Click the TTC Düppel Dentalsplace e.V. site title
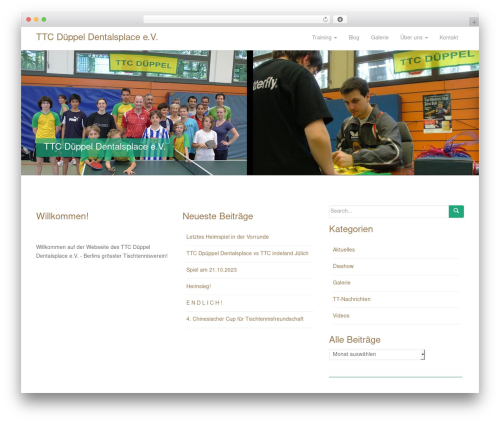This screenshot has width=500, height=423. click(x=97, y=37)
